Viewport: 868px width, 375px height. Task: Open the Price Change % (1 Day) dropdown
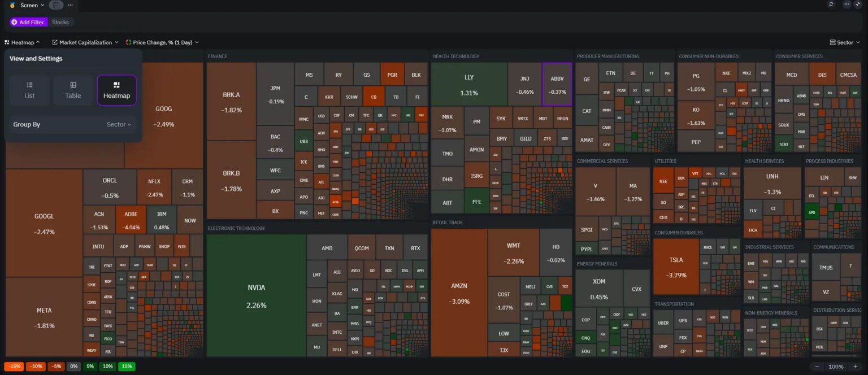coord(163,42)
